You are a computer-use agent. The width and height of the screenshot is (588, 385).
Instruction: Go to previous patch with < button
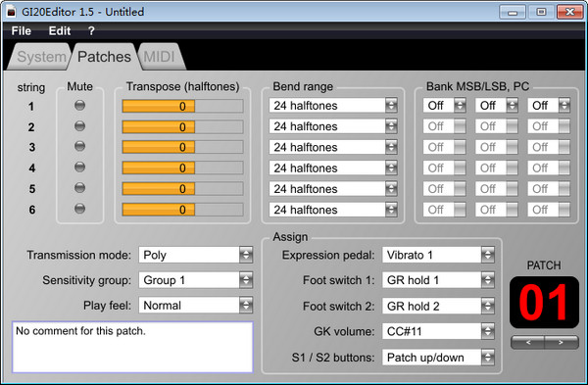pos(527,342)
